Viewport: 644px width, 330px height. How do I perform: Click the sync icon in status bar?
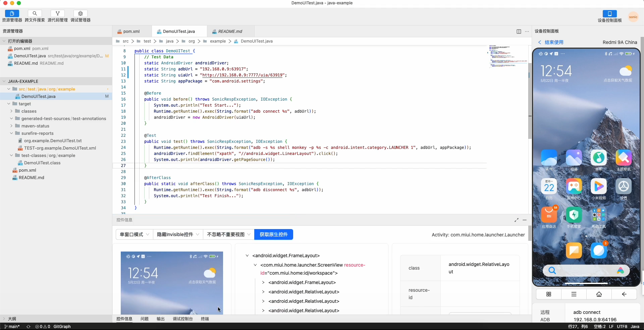coord(28,327)
